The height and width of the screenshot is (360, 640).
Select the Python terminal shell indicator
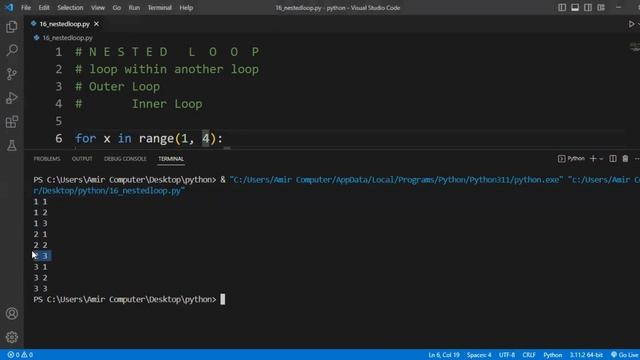point(571,158)
